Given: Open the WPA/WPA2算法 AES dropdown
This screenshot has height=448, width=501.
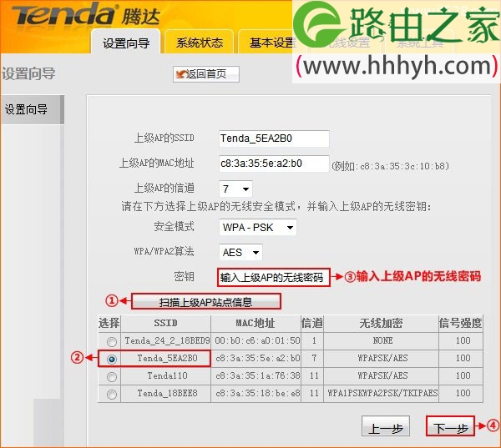Looking at the screenshot, I should pos(240,252).
